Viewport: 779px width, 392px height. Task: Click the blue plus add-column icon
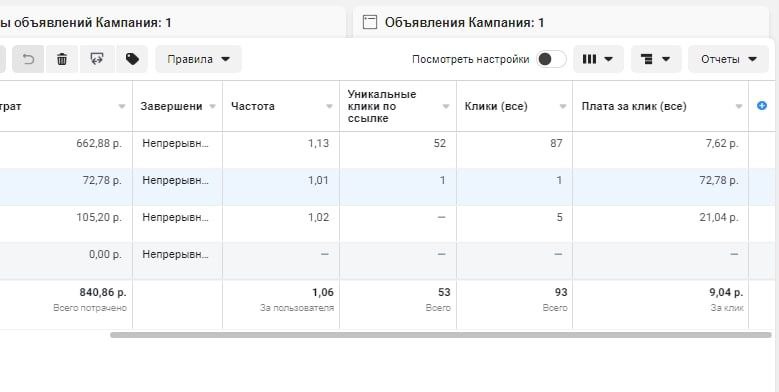pos(762,105)
